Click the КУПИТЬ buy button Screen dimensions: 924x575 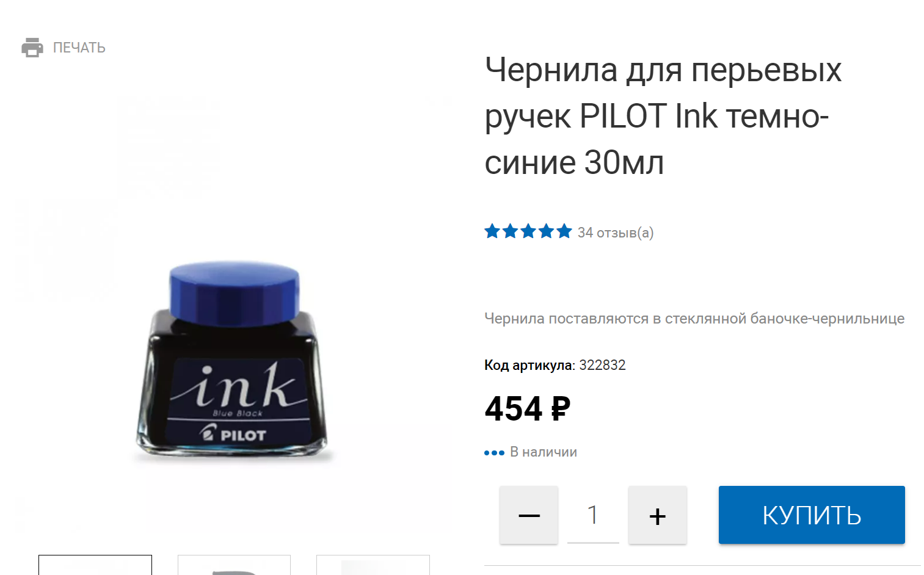[x=812, y=515]
